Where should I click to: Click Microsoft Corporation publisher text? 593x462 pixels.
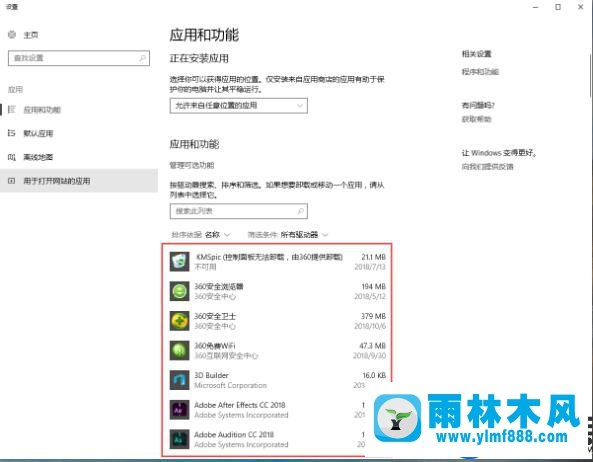pos(230,385)
